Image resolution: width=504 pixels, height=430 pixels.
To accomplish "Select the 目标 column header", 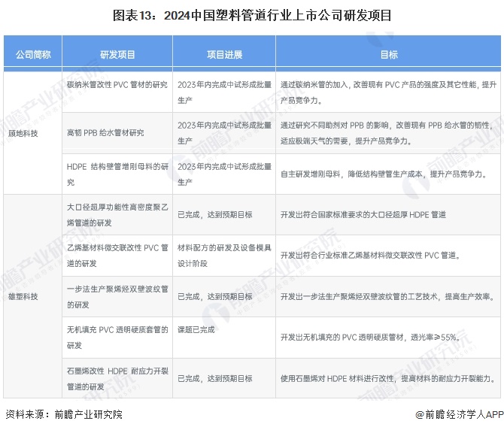I will [x=388, y=54].
